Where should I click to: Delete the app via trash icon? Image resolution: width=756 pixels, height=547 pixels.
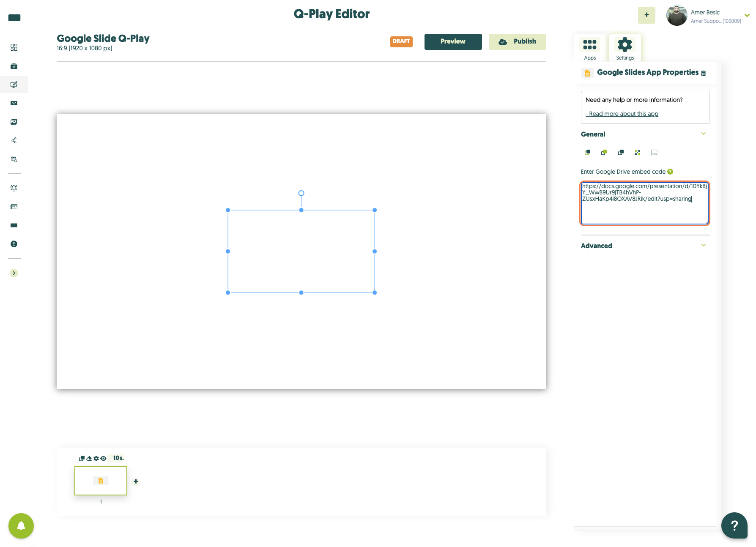[x=704, y=73]
